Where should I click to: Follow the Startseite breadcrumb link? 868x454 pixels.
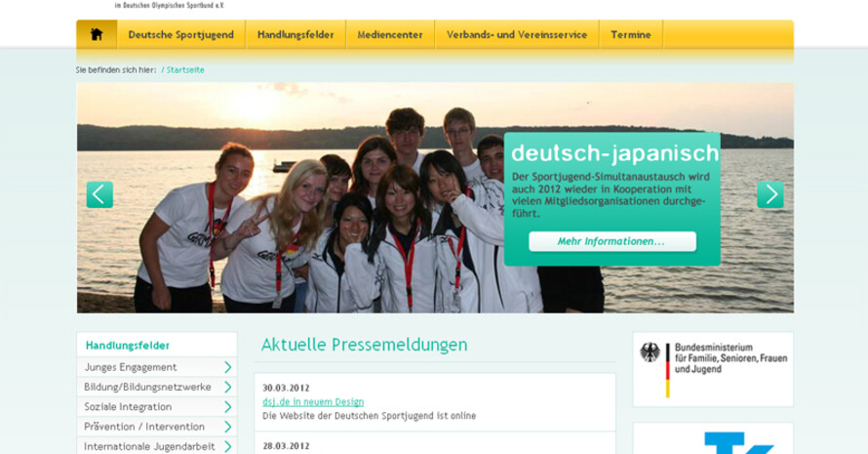pyautogui.click(x=185, y=70)
